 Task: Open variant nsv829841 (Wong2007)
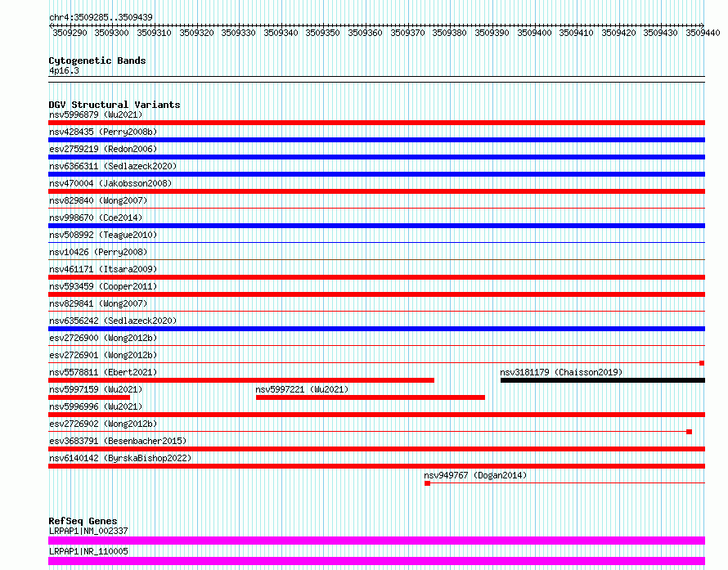tap(98, 303)
